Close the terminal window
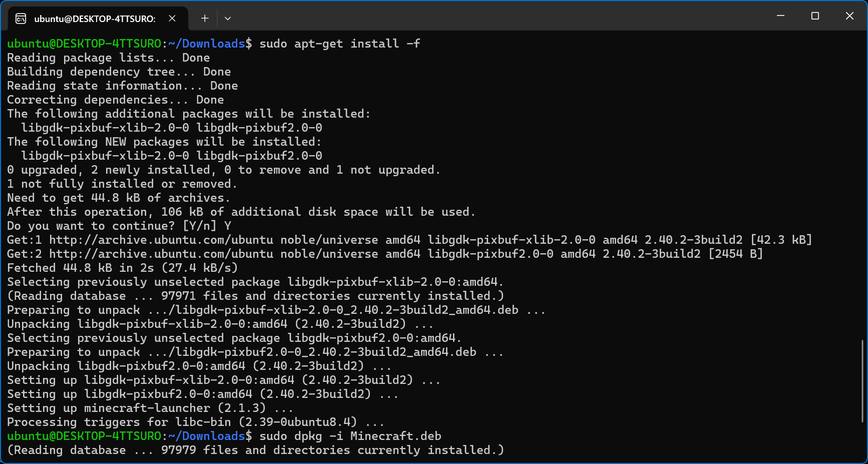 coord(849,16)
